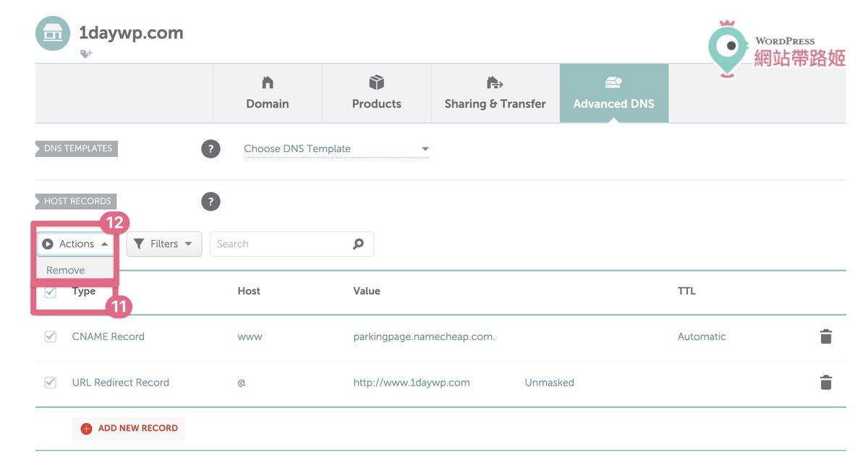Expand the Choose DNS Template dropdown
868x471 pixels.
[x=336, y=149]
